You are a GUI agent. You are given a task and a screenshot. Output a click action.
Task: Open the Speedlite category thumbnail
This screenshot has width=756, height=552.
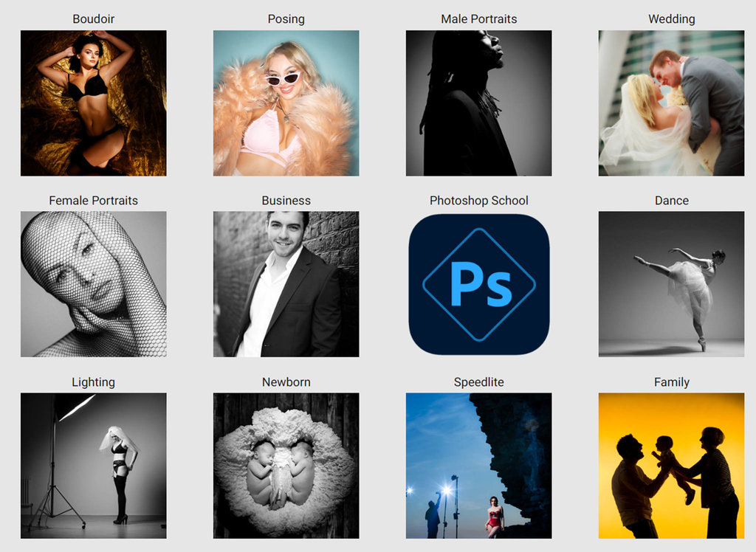[x=478, y=466]
